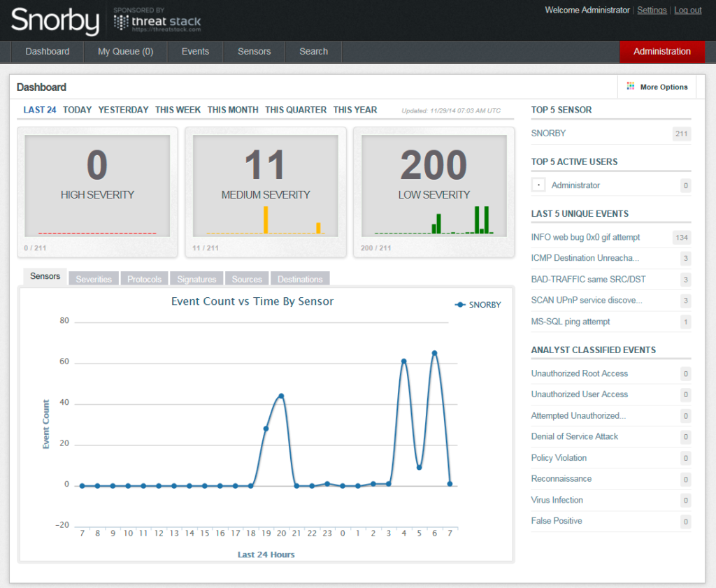Select THIS MONTH time range
This screenshot has width=716, height=588.
tap(233, 110)
